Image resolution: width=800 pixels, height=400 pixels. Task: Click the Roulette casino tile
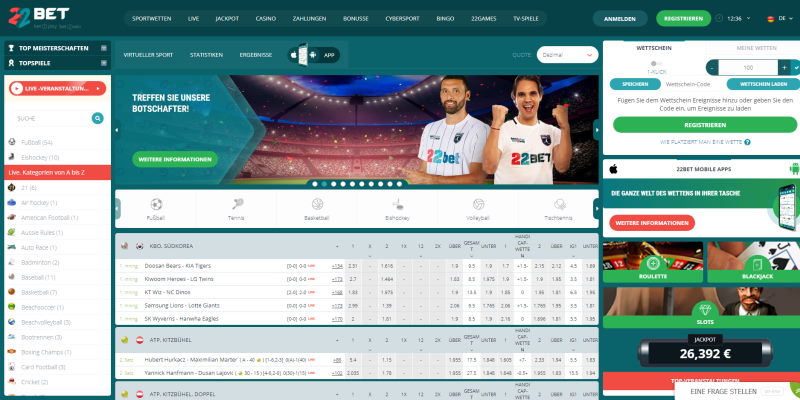(653, 262)
